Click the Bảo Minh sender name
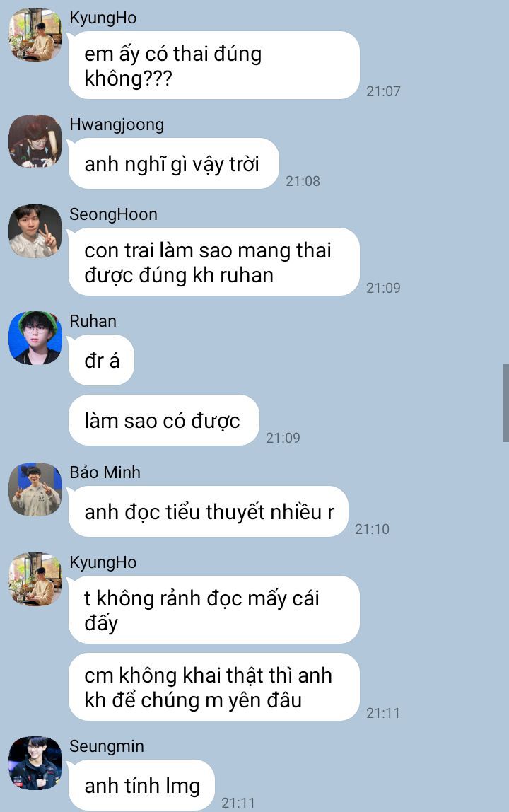509x812 pixels. 105,472
